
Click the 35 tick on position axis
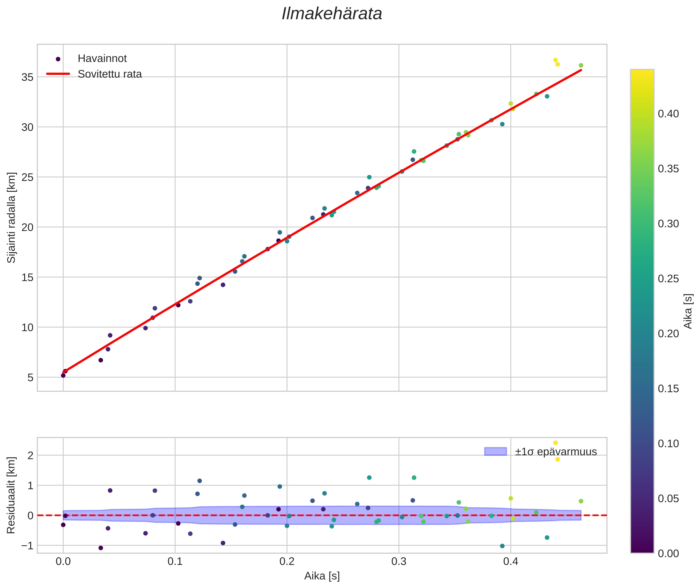[27, 77]
